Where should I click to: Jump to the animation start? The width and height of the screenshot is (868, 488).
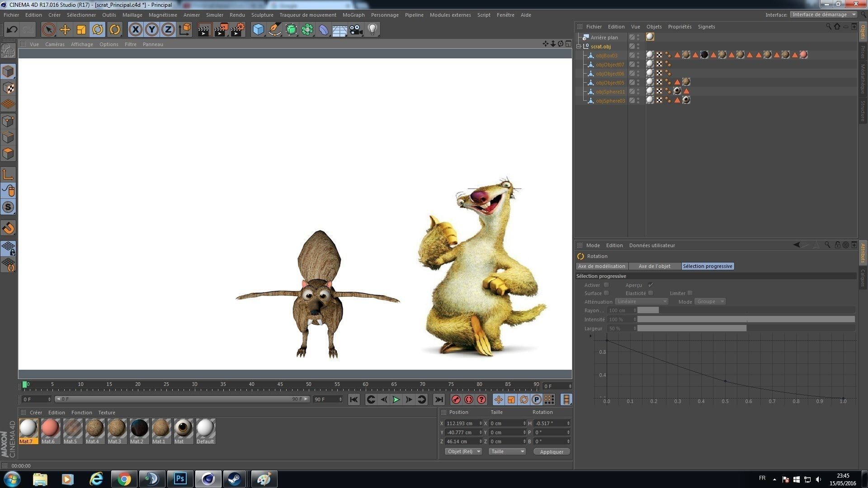(x=354, y=399)
